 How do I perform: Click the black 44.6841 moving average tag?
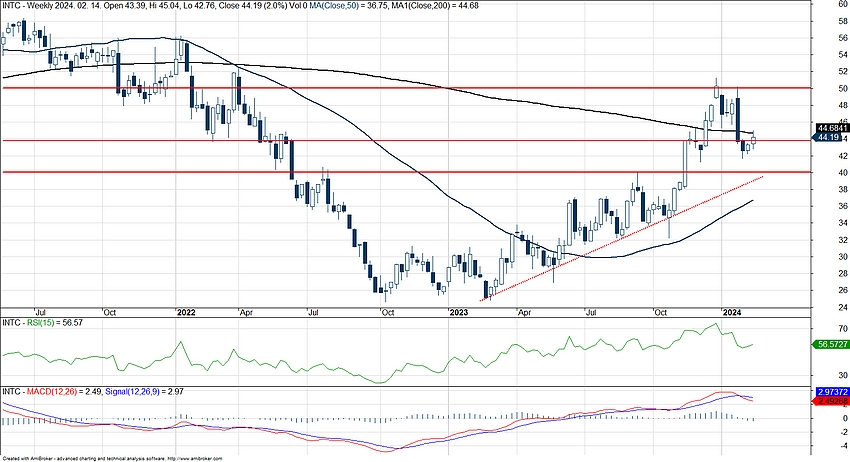[x=832, y=129]
